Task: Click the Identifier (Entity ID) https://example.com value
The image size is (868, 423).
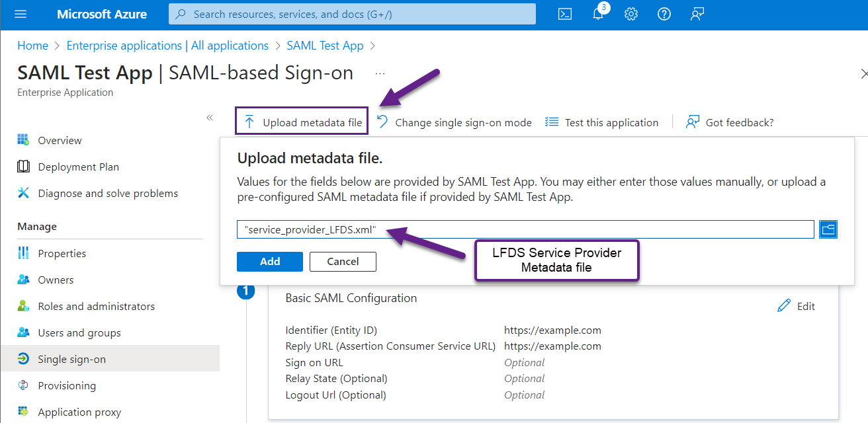Action: pyautogui.click(x=552, y=330)
